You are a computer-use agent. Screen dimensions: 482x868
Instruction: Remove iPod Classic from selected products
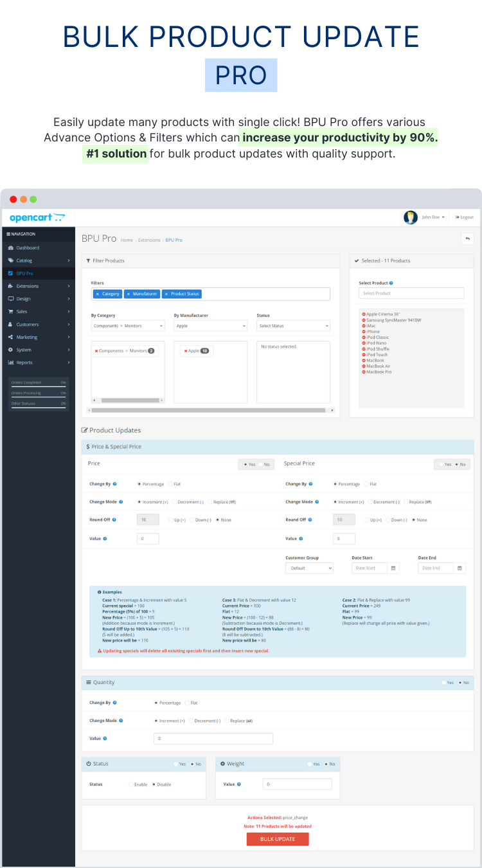[x=364, y=337]
